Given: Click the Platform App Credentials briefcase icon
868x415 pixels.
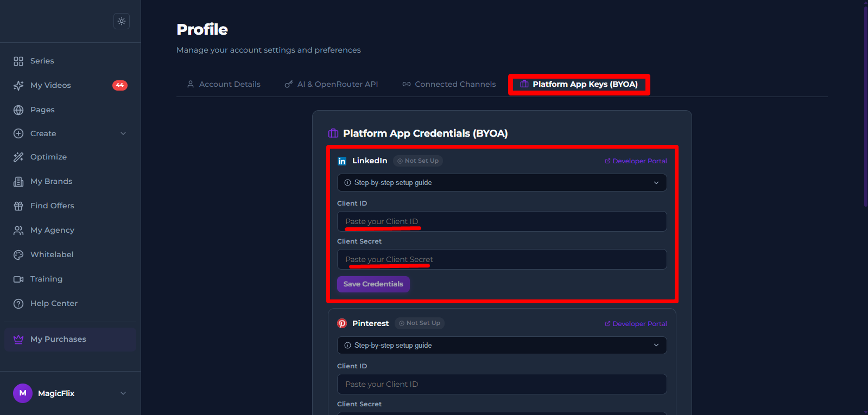Looking at the screenshot, I should [x=333, y=133].
